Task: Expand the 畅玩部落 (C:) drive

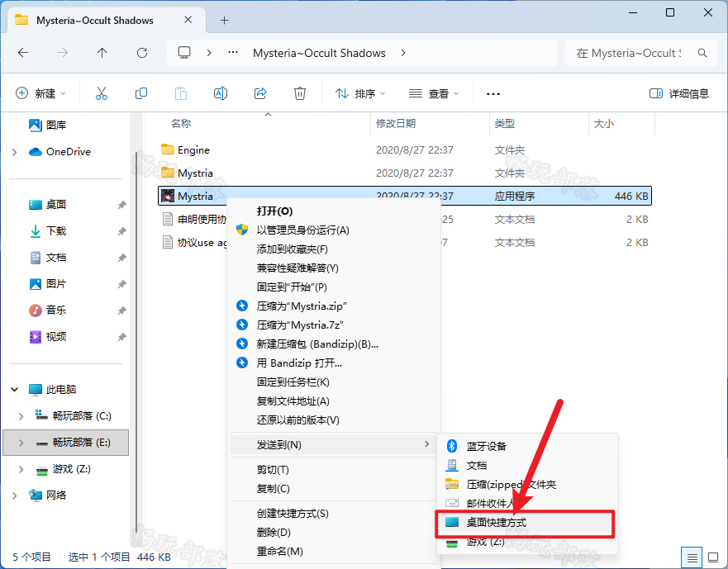Action: 21,416
